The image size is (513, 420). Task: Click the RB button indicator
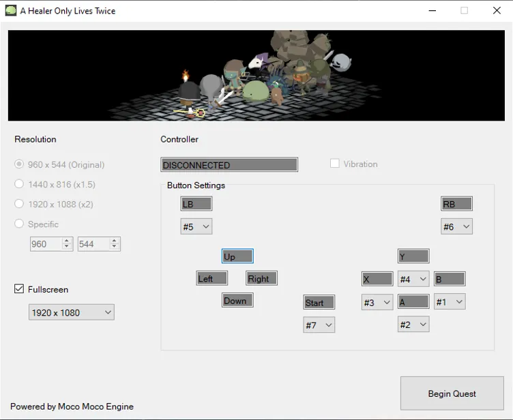click(x=457, y=204)
